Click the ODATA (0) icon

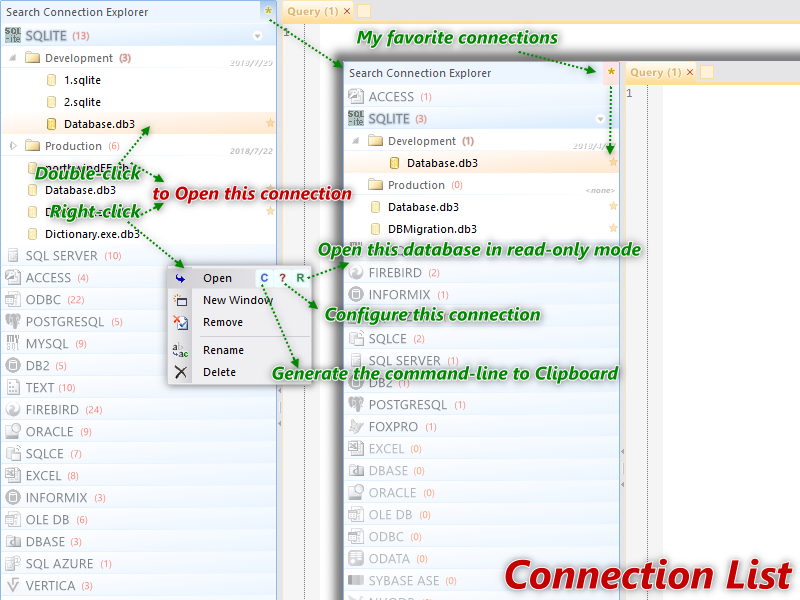point(356,558)
